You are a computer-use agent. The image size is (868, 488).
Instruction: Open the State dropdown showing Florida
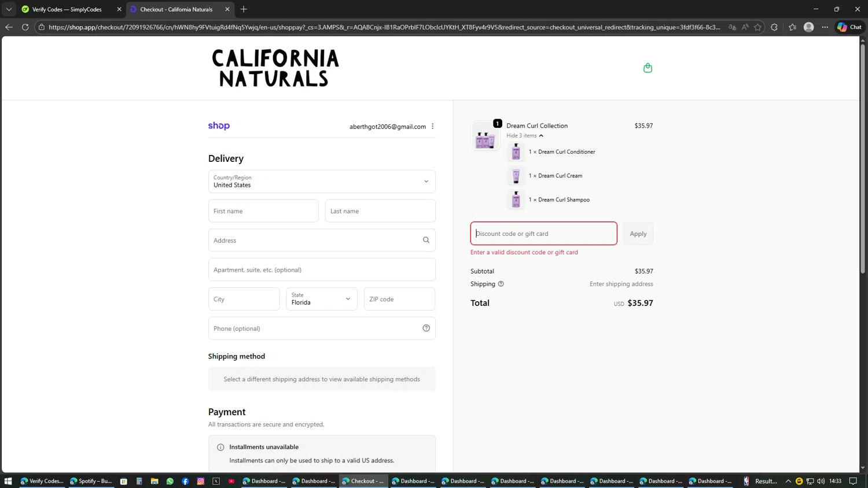tap(322, 299)
